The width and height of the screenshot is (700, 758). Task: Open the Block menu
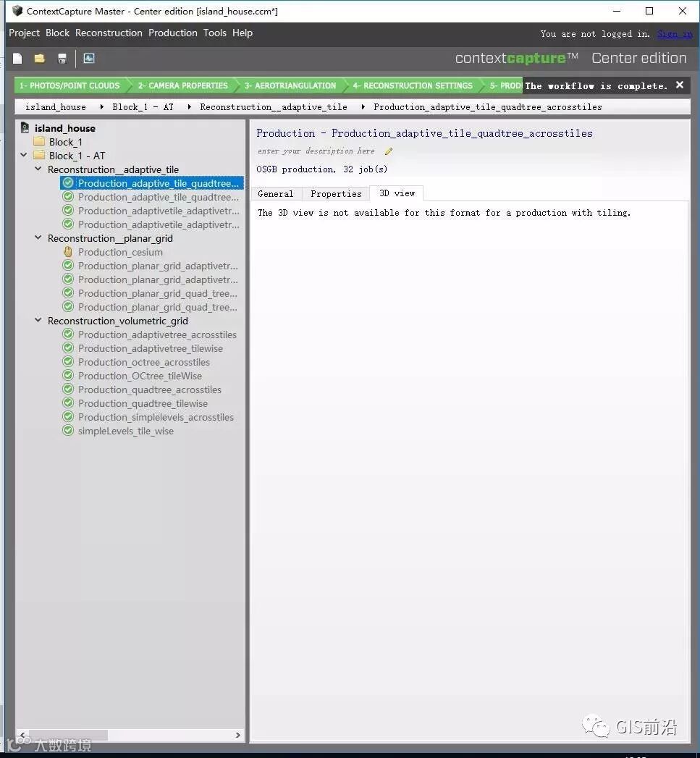(x=57, y=33)
